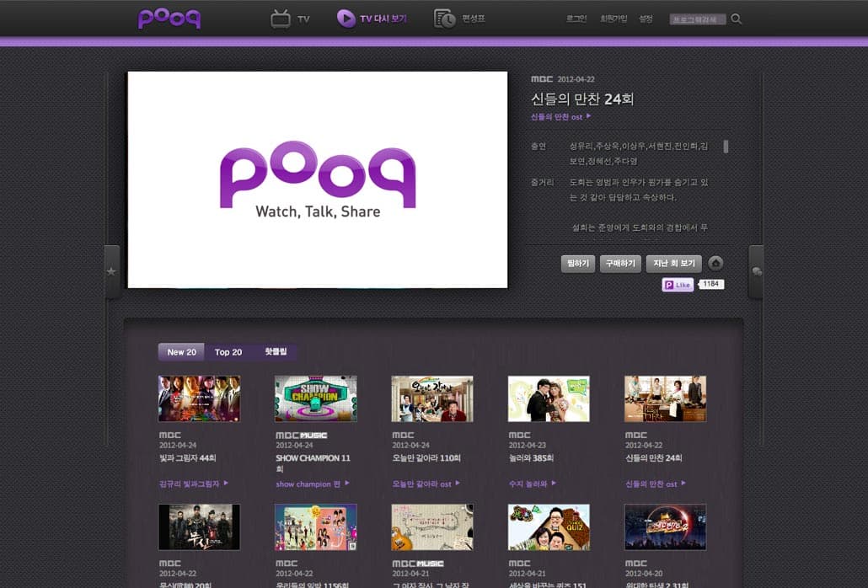Click the 로그인 login link
Viewport: 868px width, 588px height.
point(576,19)
